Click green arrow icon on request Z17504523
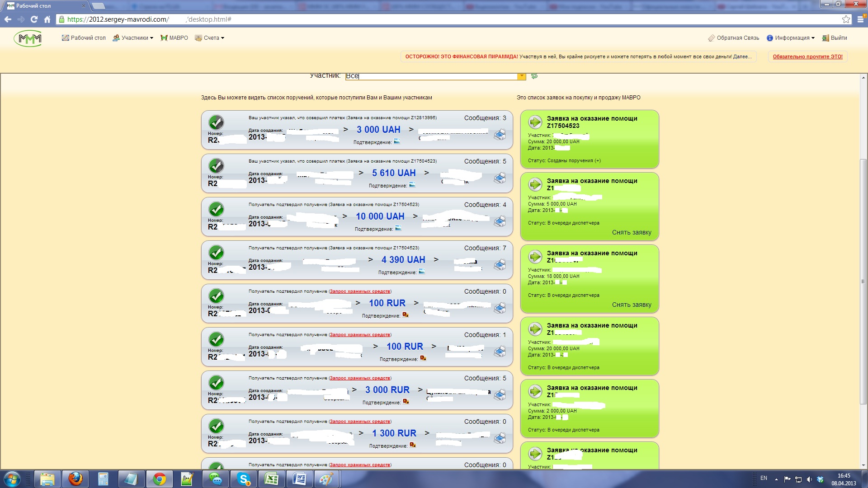This screenshot has height=488, width=868. [535, 122]
